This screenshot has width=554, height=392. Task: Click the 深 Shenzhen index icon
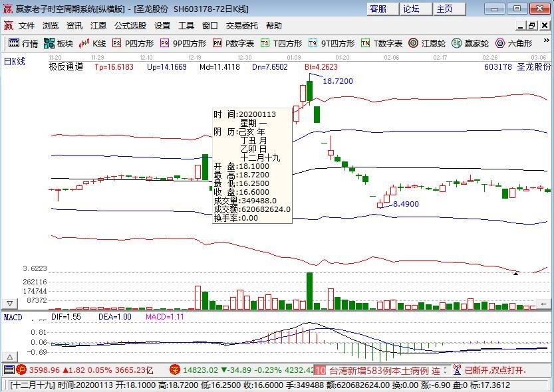coord(174,370)
